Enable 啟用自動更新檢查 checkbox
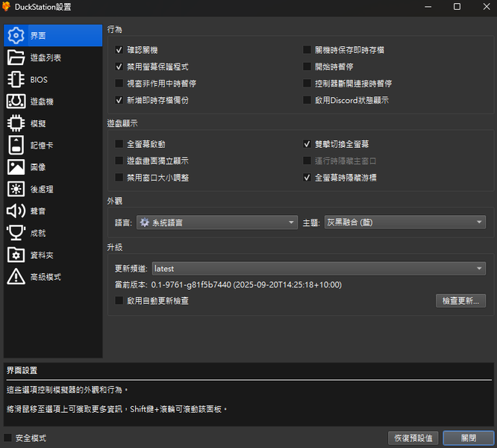This screenshot has height=448, width=497. click(x=119, y=301)
